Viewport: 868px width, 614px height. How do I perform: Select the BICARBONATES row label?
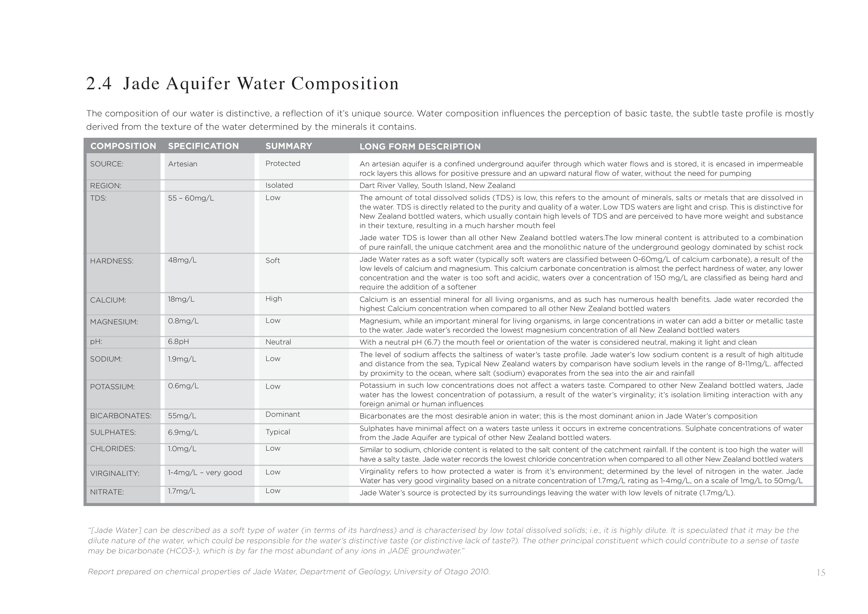[x=120, y=416]
